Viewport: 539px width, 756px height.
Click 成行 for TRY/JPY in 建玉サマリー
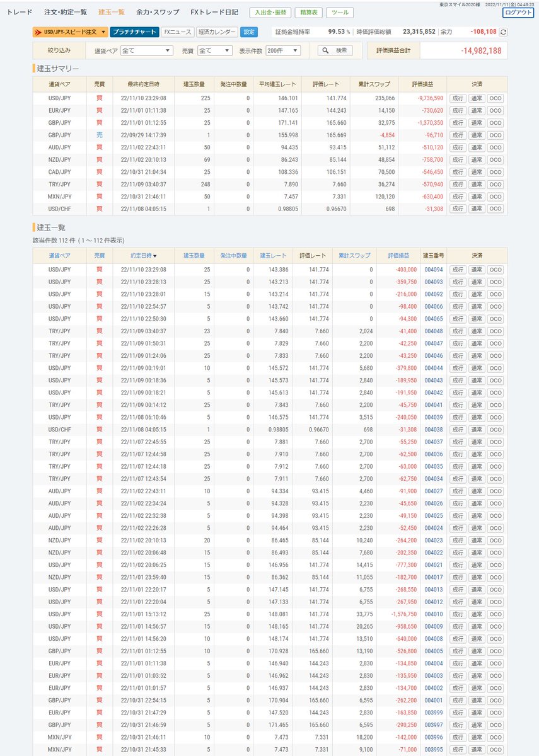[457, 184]
